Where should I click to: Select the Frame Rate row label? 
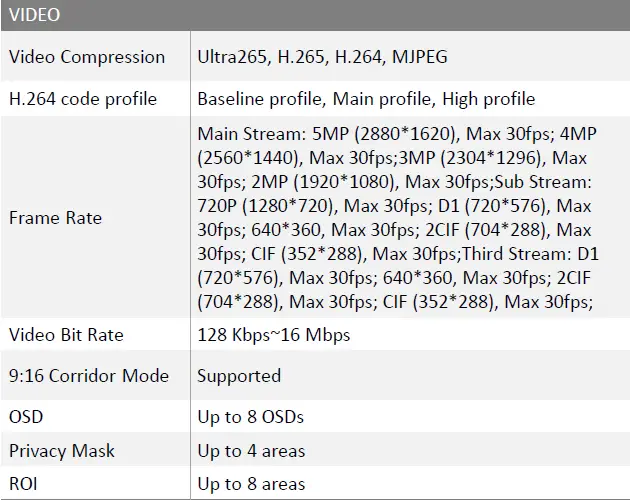[55, 217]
